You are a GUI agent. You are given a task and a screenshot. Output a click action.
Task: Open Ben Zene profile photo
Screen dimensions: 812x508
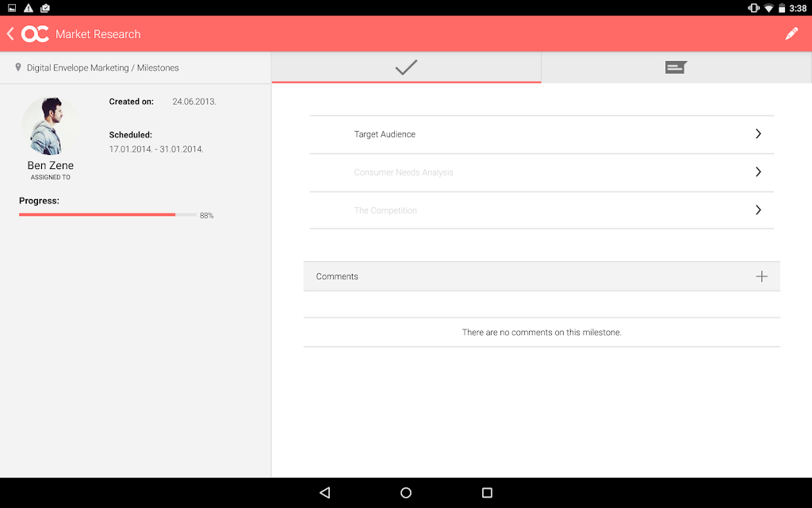[50, 126]
